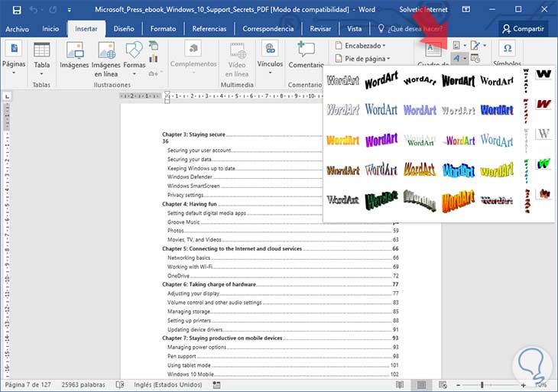
Task: Switch to the Formato tab
Action: (163, 29)
